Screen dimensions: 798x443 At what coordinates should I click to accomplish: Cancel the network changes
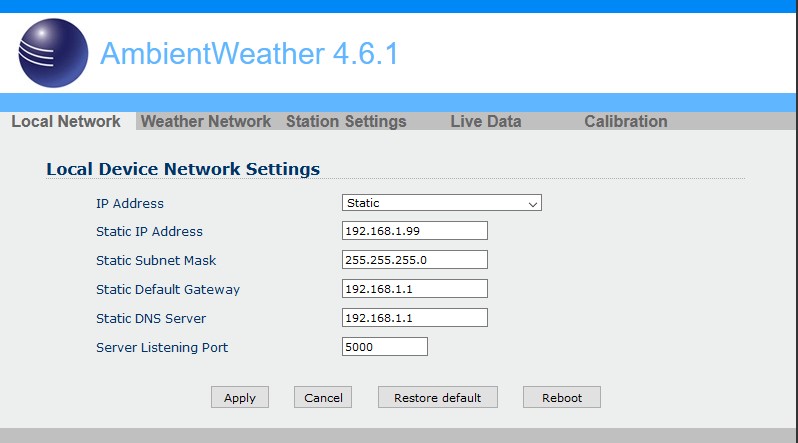click(323, 397)
